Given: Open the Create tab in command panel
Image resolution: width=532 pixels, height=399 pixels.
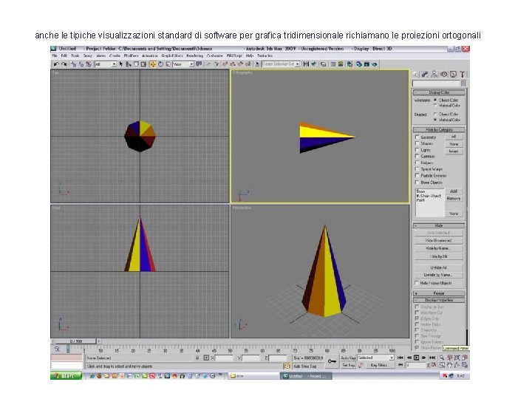Looking at the screenshot, I should pyautogui.click(x=416, y=74).
